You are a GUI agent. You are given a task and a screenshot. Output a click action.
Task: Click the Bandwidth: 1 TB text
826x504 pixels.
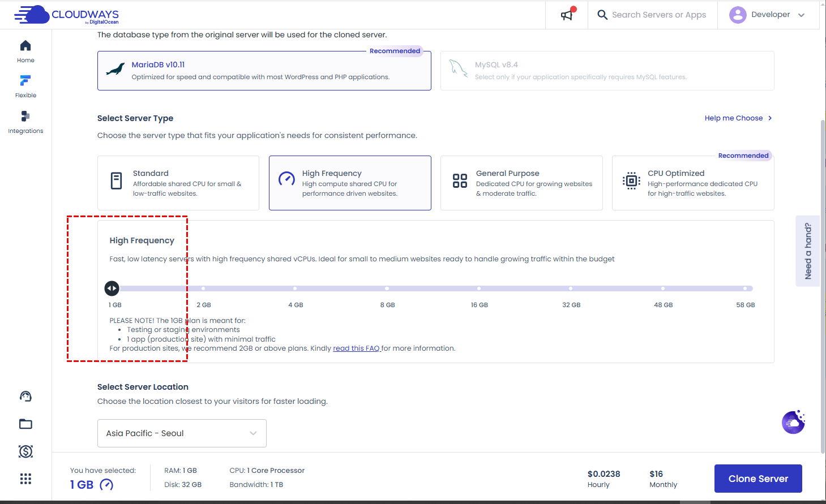pos(256,485)
